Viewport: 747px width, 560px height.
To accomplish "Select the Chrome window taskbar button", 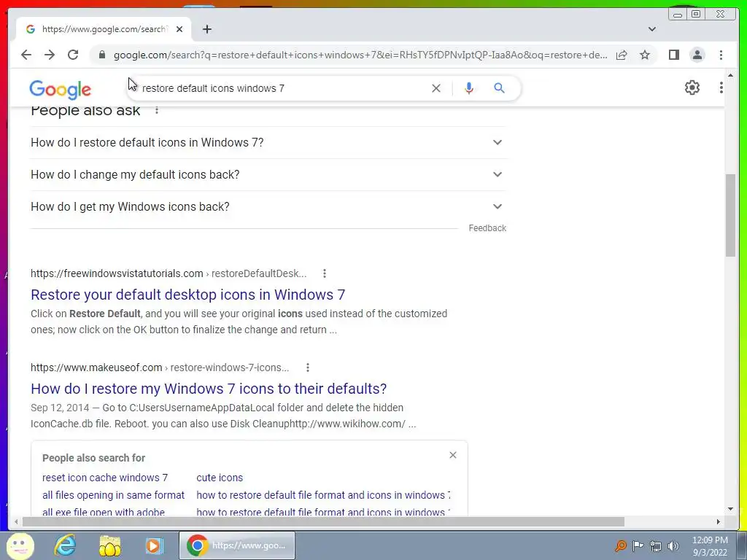I will tap(237, 545).
